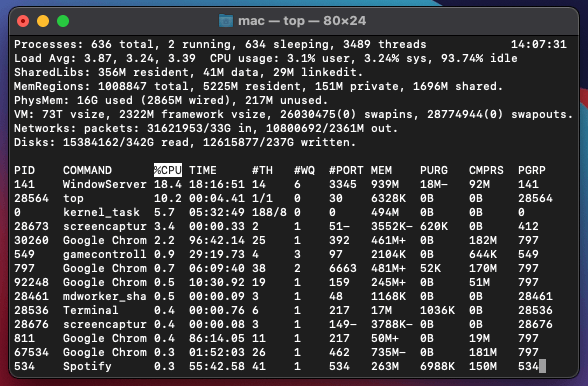Image resolution: width=588 pixels, height=386 pixels.
Task: Click the MEM column header
Action: click(x=381, y=170)
